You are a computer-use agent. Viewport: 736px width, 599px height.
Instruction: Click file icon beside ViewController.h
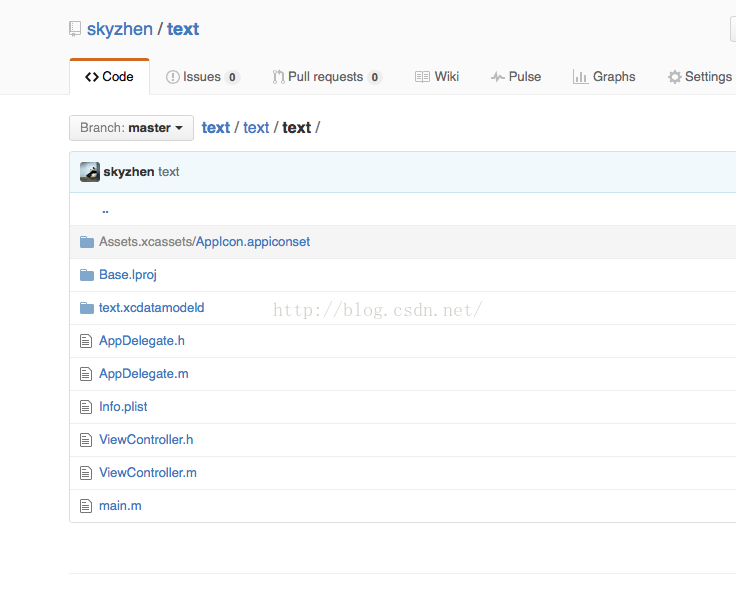(x=86, y=440)
